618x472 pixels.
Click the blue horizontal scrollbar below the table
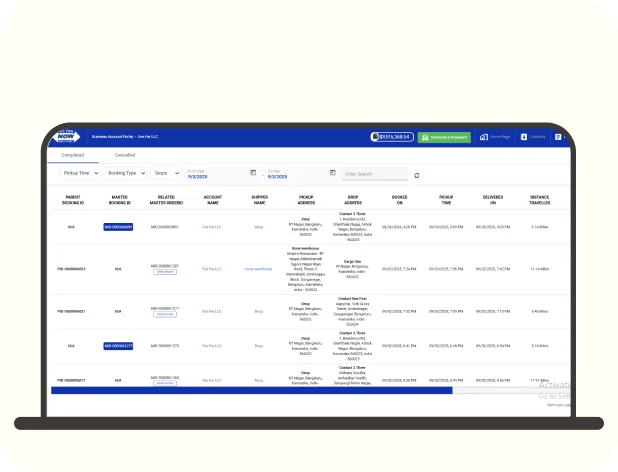(x=250, y=391)
